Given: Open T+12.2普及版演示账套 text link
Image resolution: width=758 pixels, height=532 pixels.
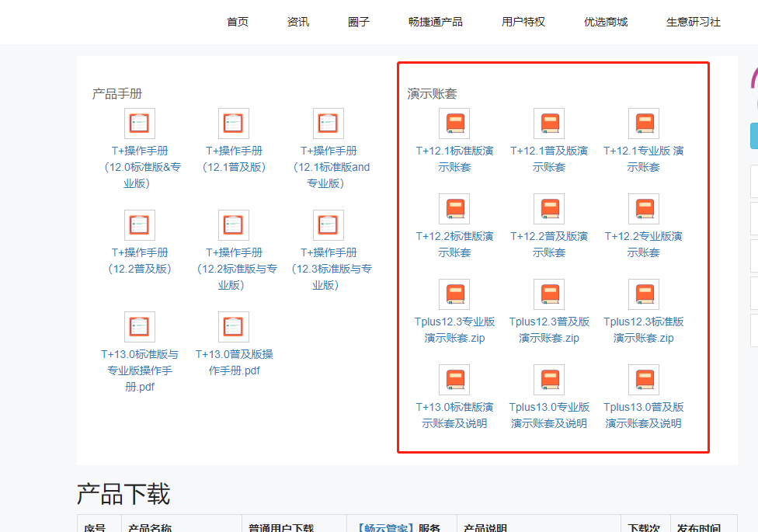Looking at the screenshot, I should point(549,244).
